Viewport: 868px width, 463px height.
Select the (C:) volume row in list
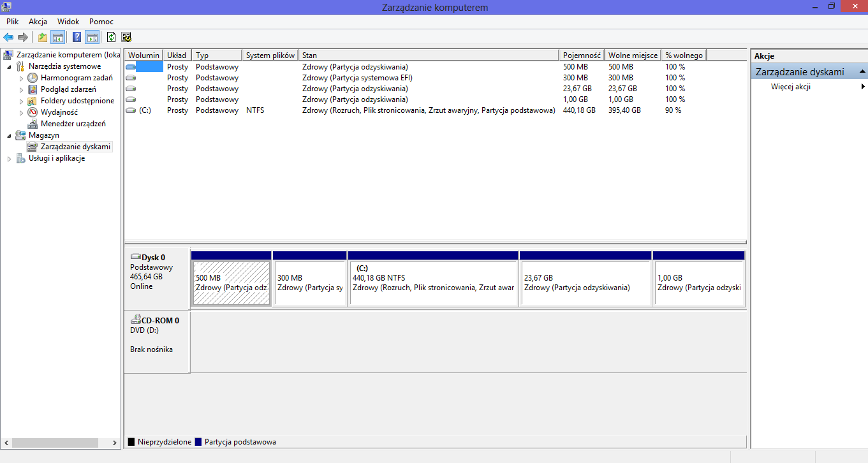[145, 110]
